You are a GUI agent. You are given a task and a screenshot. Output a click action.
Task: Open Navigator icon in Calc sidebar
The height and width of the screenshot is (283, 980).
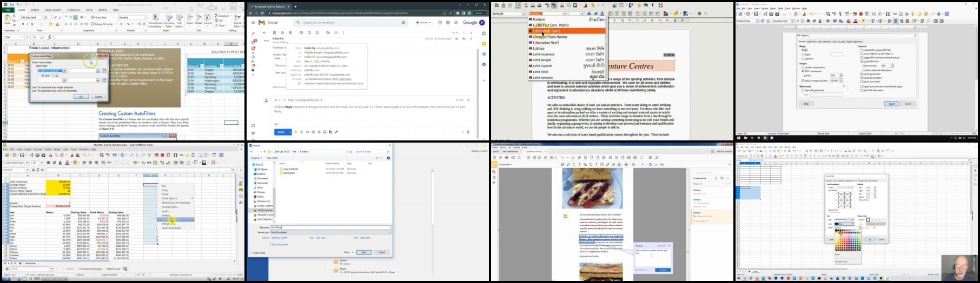241,196
